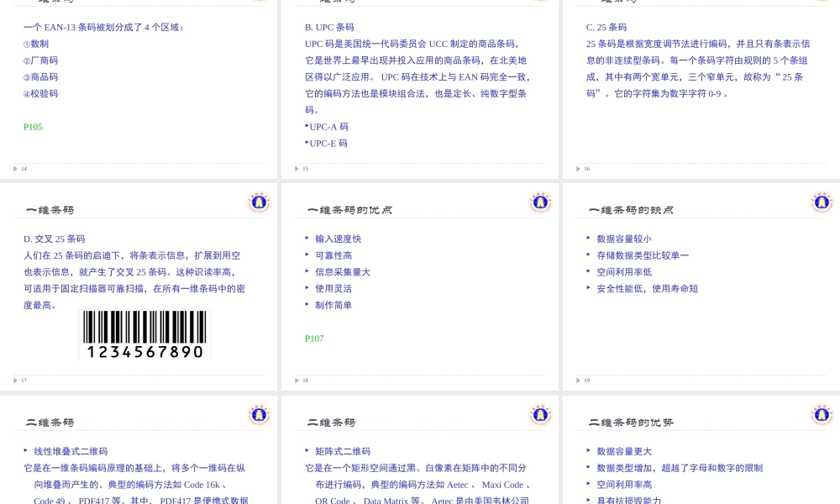Click the green P105 page link

(32, 127)
